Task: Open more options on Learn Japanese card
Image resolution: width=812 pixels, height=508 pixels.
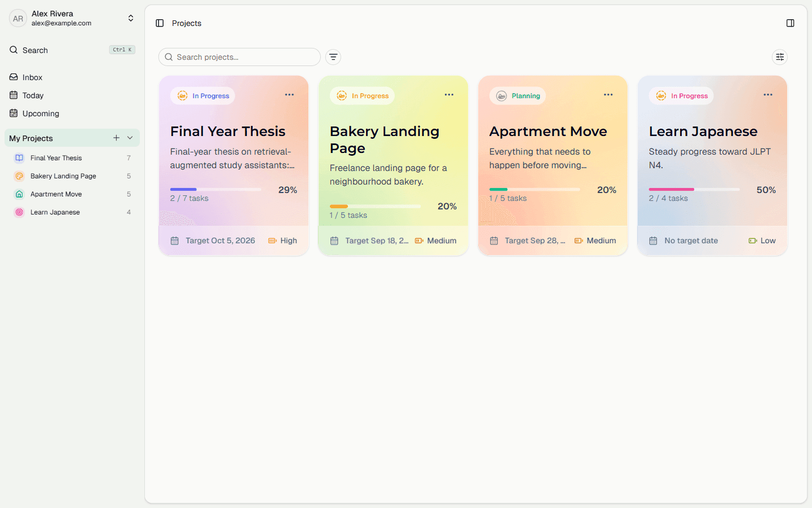Action: (x=768, y=95)
